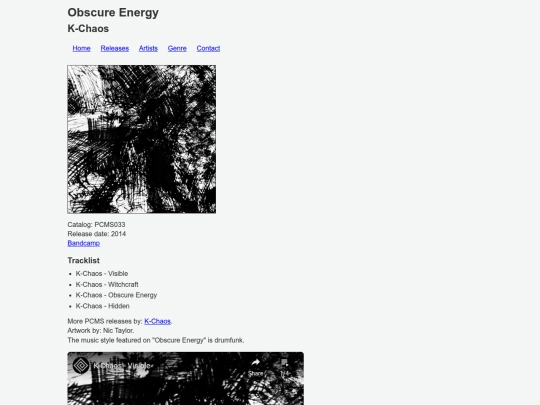Screen dimensions: 540x405
Task: Click the Obscure Energy album cover artwork
Action: click(142, 139)
